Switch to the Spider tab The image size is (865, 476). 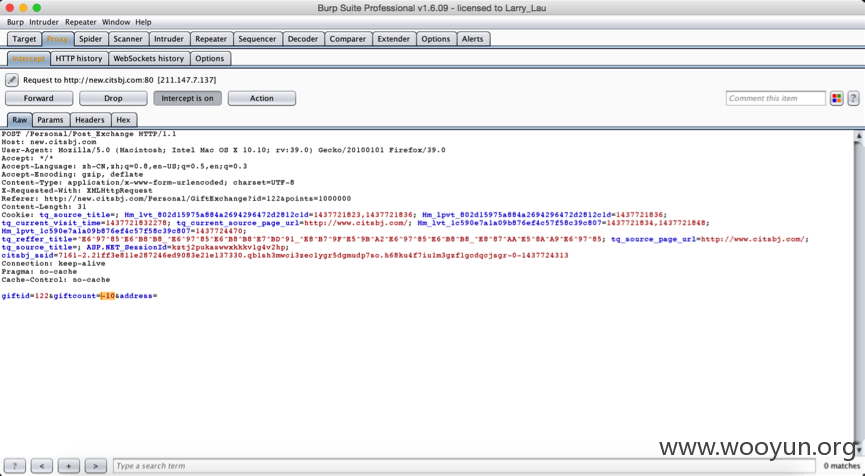click(x=90, y=39)
